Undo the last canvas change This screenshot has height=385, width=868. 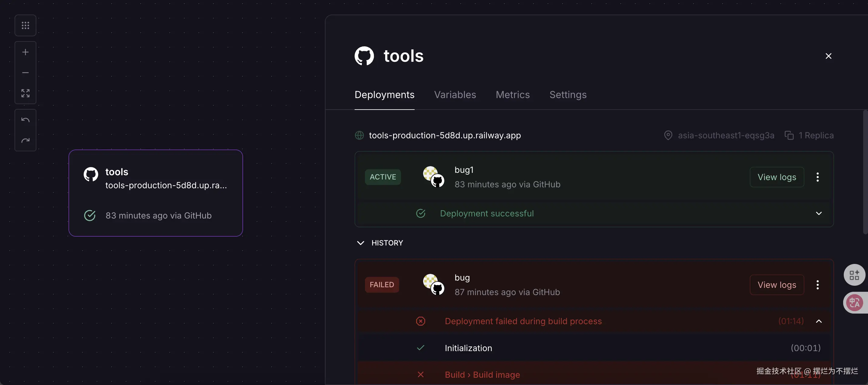tap(25, 120)
